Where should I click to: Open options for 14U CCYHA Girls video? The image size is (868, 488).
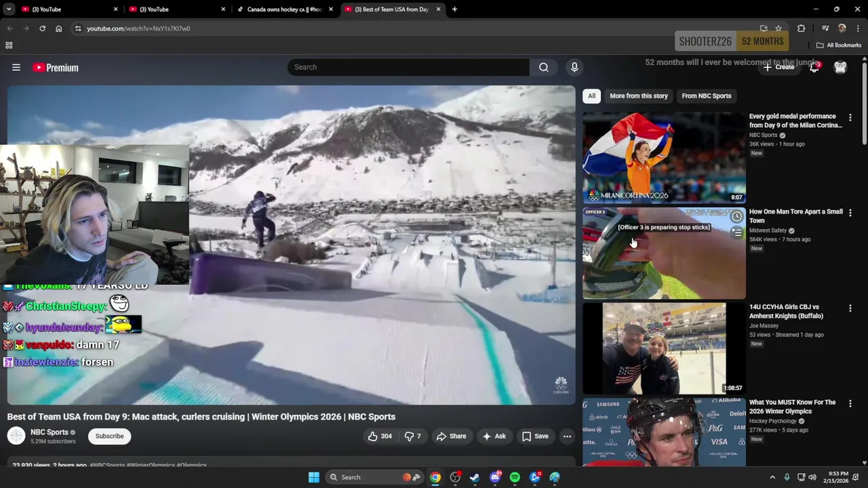(x=850, y=308)
